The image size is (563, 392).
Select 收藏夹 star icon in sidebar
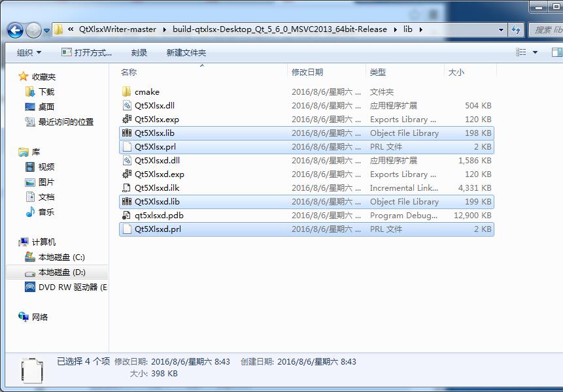point(24,76)
